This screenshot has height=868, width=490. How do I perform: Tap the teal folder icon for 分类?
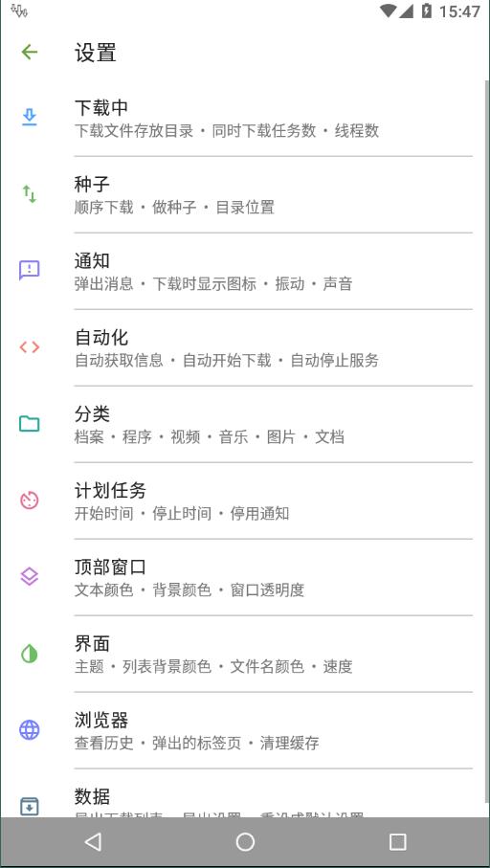pyautogui.click(x=30, y=424)
